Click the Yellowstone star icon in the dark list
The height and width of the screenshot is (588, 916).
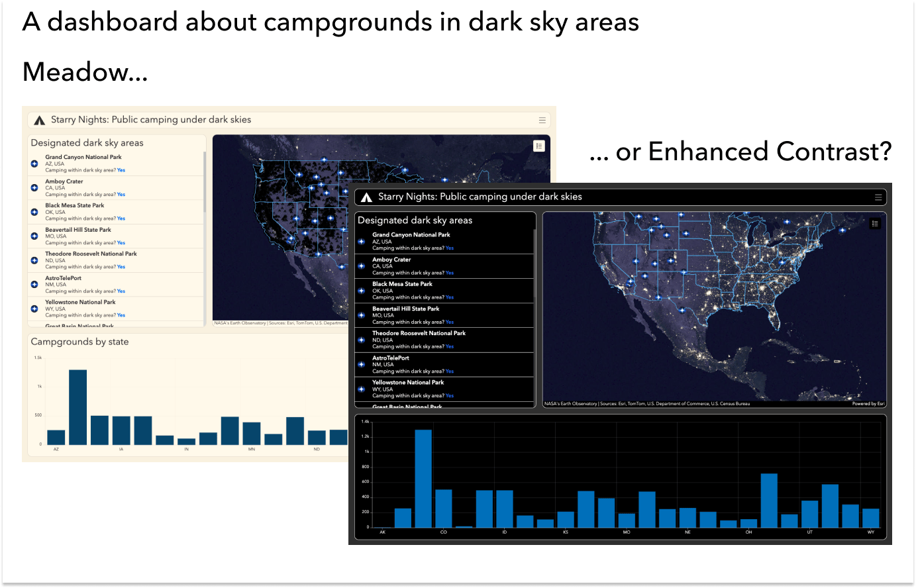[x=362, y=389]
